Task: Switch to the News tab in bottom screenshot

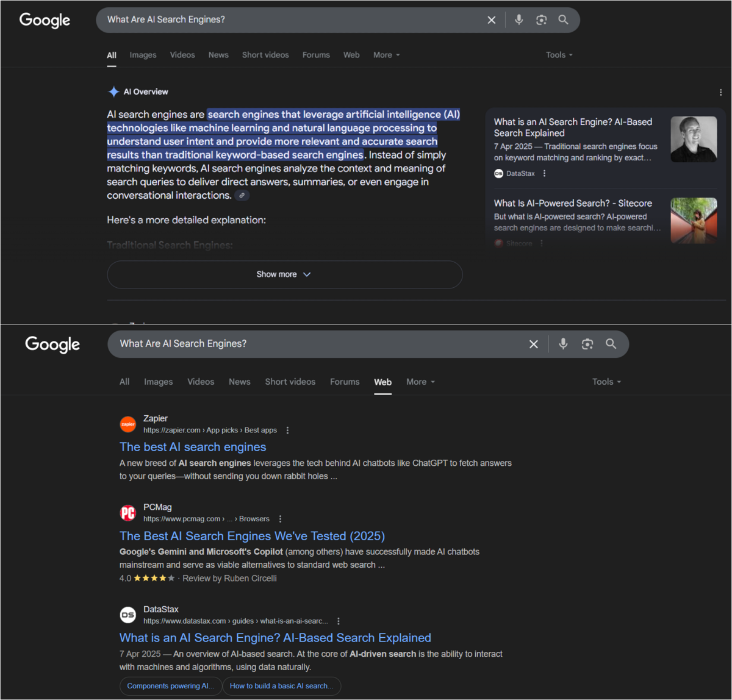Action: [240, 382]
